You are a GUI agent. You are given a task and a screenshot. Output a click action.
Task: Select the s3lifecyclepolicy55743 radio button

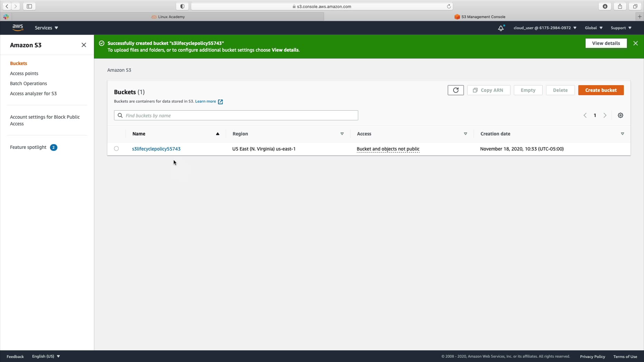pos(116,149)
